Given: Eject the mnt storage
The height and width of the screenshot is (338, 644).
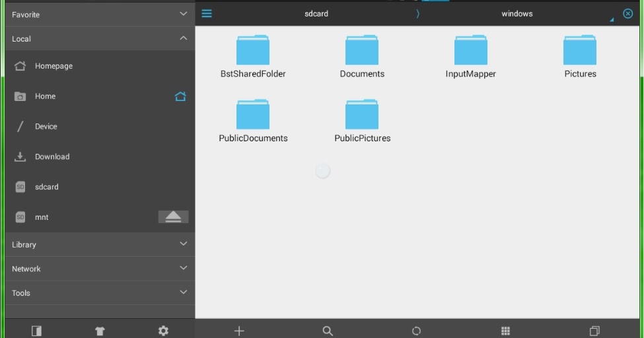Looking at the screenshot, I should [173, 217].
